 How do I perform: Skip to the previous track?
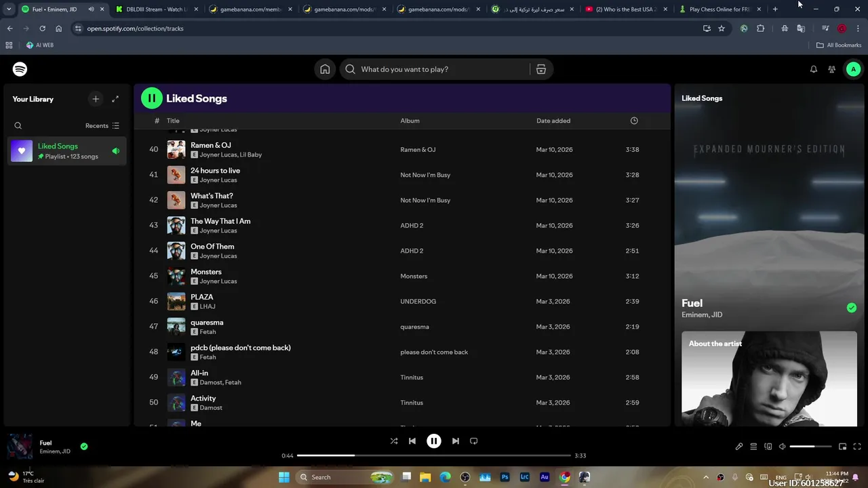412,441
